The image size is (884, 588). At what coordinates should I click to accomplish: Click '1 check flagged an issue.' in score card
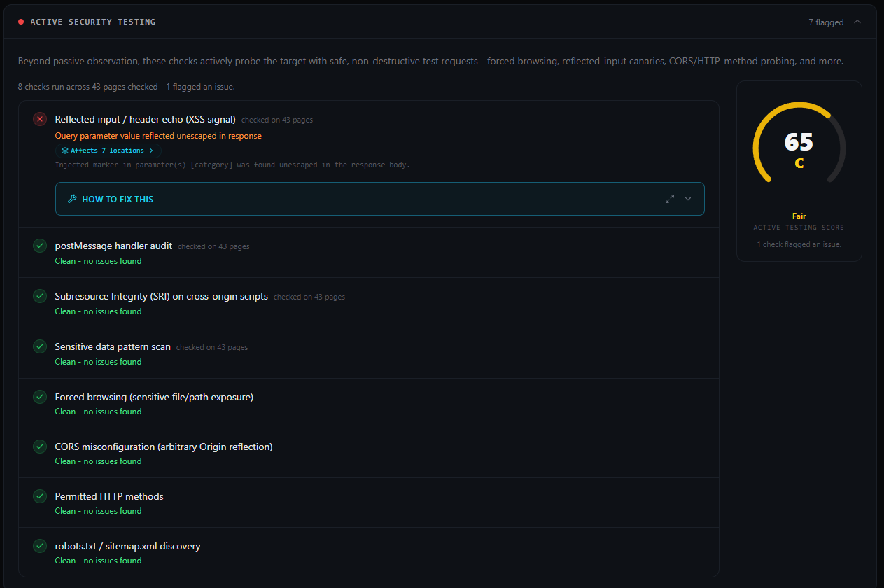(x=799, y=244)
